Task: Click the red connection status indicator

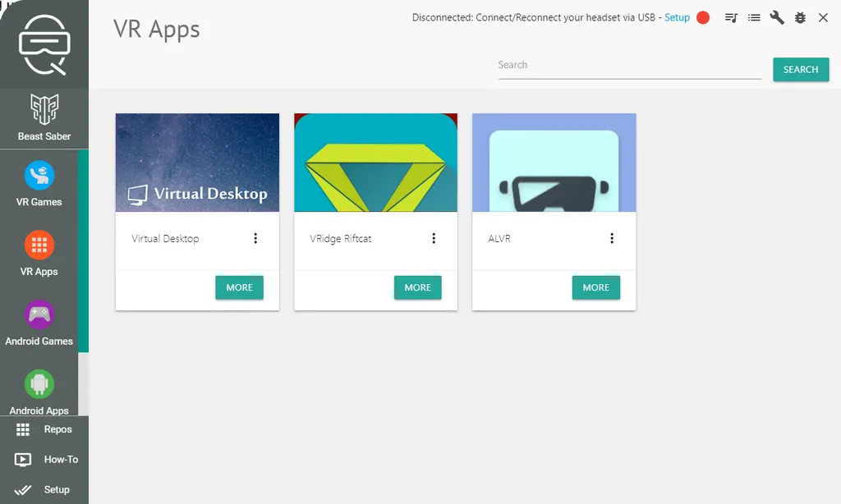Action: pos(703,18)
